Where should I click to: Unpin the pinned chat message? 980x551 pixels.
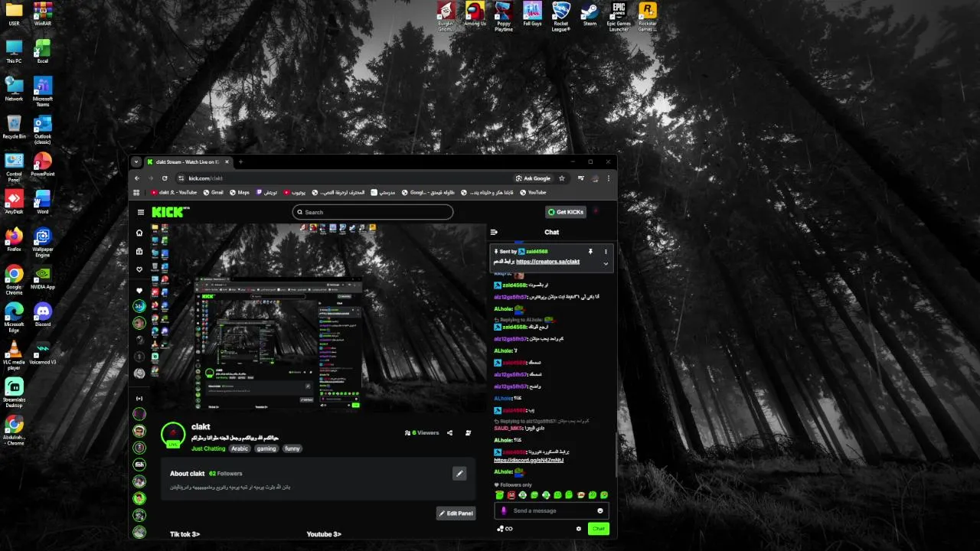(590, 251)
